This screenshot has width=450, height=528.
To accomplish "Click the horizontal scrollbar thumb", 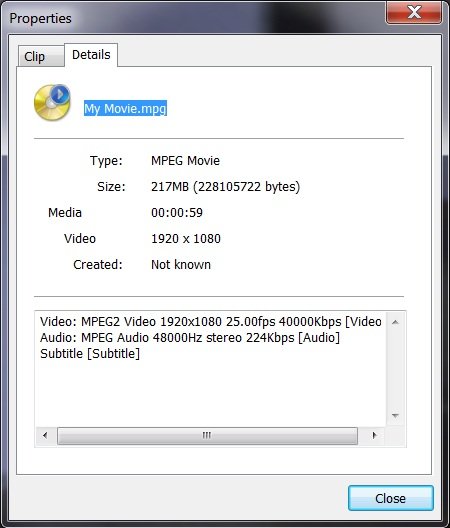I will [x=207, y=436].
